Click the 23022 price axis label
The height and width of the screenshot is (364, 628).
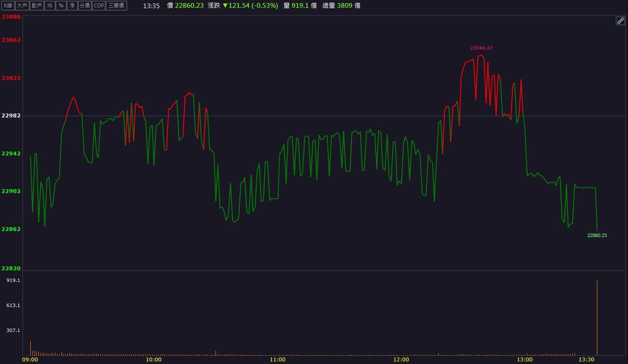point(11,78)
